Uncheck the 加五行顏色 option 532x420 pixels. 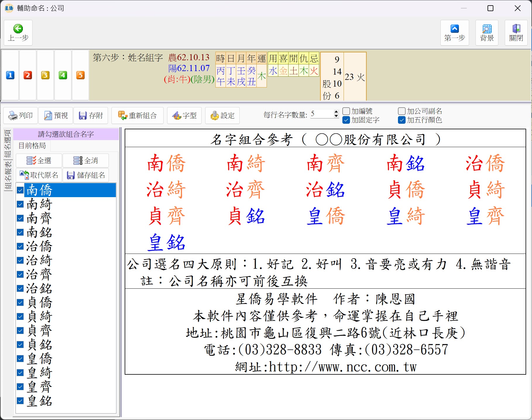coord(402,120)
